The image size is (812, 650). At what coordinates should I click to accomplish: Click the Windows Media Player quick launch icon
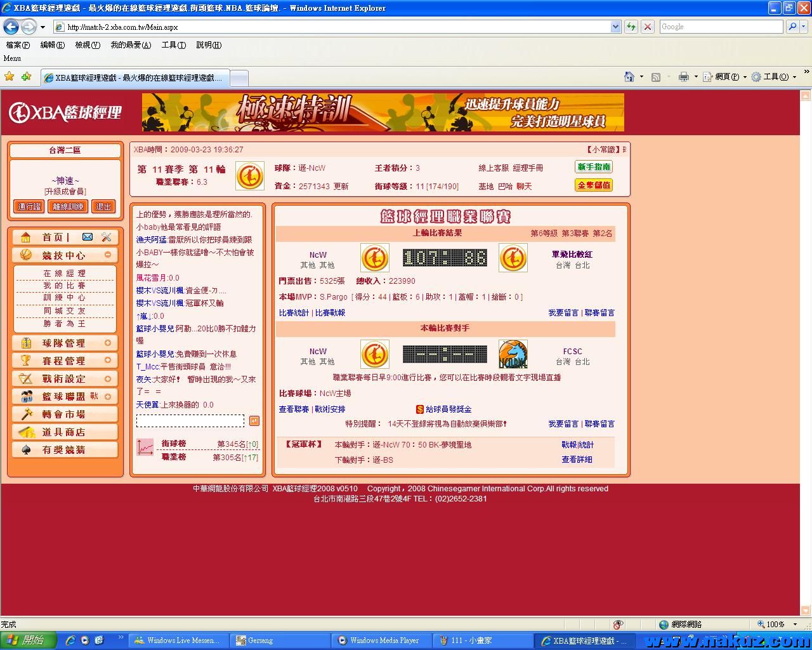point(84,640)
